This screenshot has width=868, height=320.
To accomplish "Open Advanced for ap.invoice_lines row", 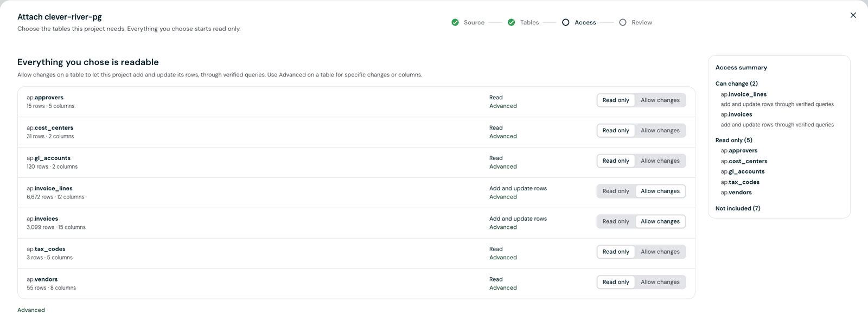I will [x=503, y=197].
